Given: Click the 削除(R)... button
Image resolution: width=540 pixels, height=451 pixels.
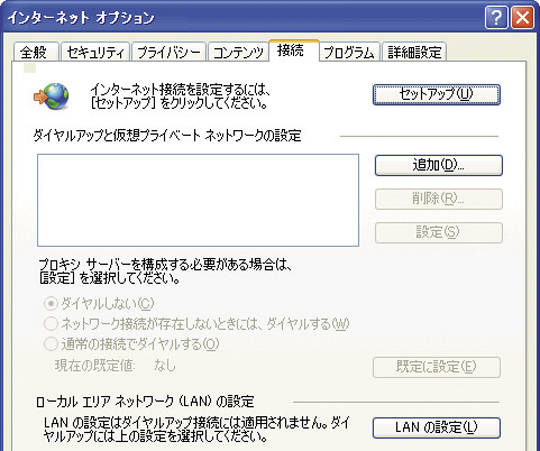Looking at the screenshot, I should (438, 199).
